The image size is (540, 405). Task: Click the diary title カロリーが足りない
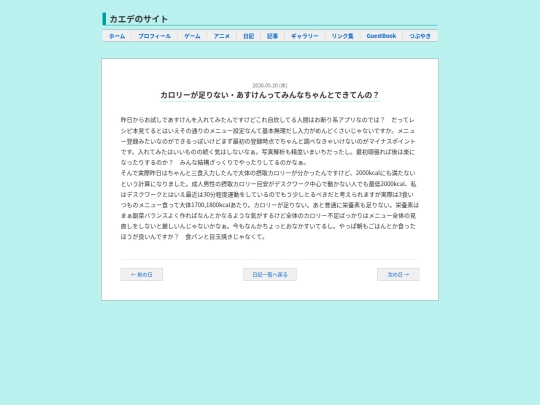tap(270, 95)
